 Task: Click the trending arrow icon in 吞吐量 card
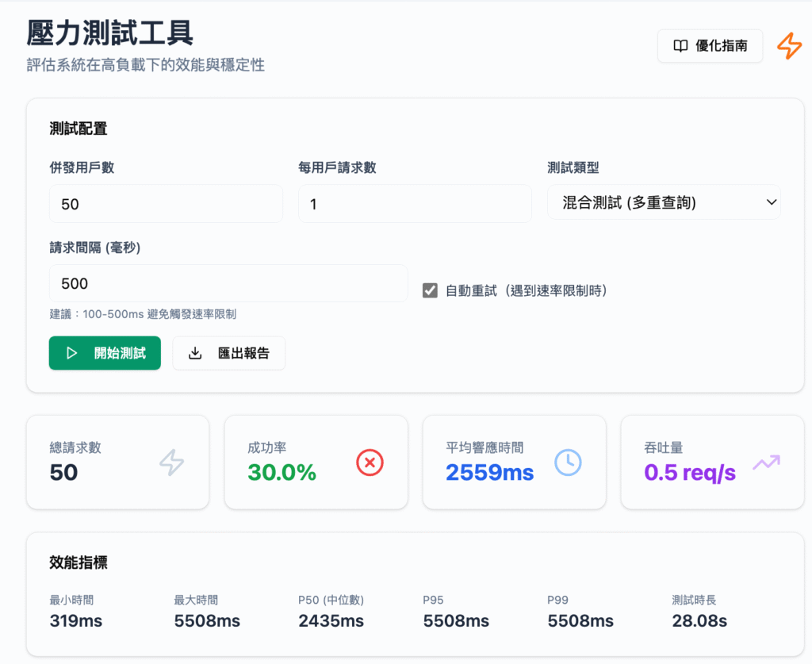coord(766,462)
